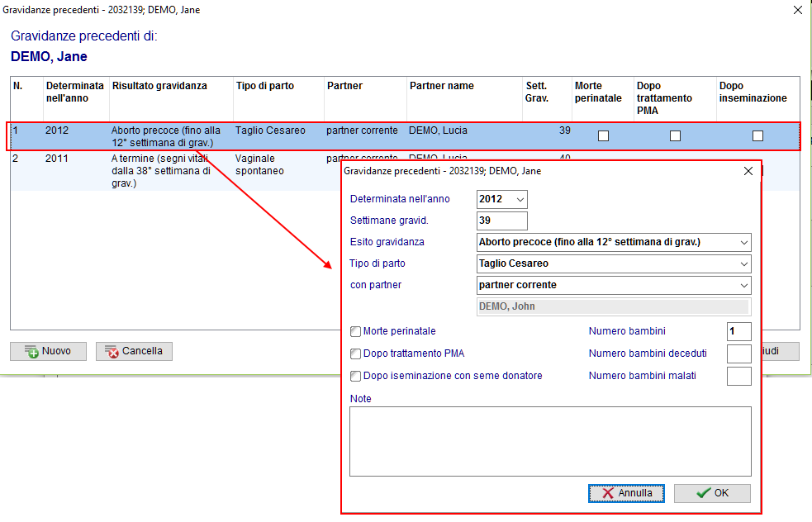This screenshot has height=522, width=812.
Task: Expand the con partner dropdown
Action: (x=744, y=285)
